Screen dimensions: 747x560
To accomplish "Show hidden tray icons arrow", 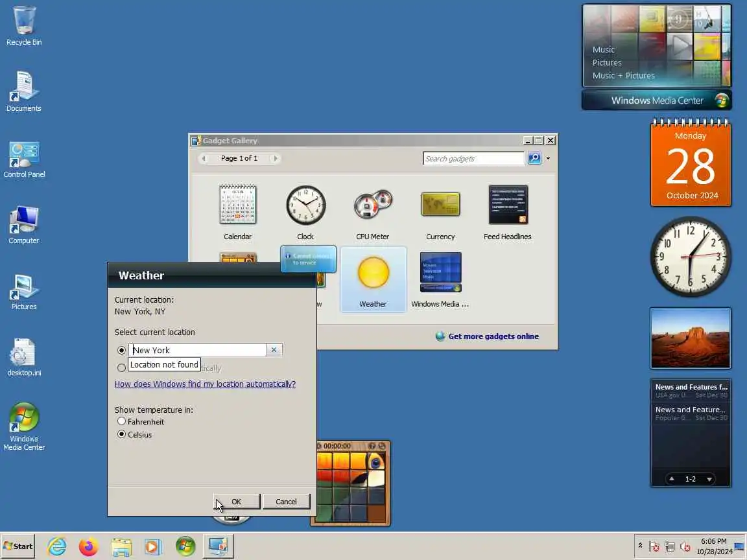I will [x=640, y=545].
